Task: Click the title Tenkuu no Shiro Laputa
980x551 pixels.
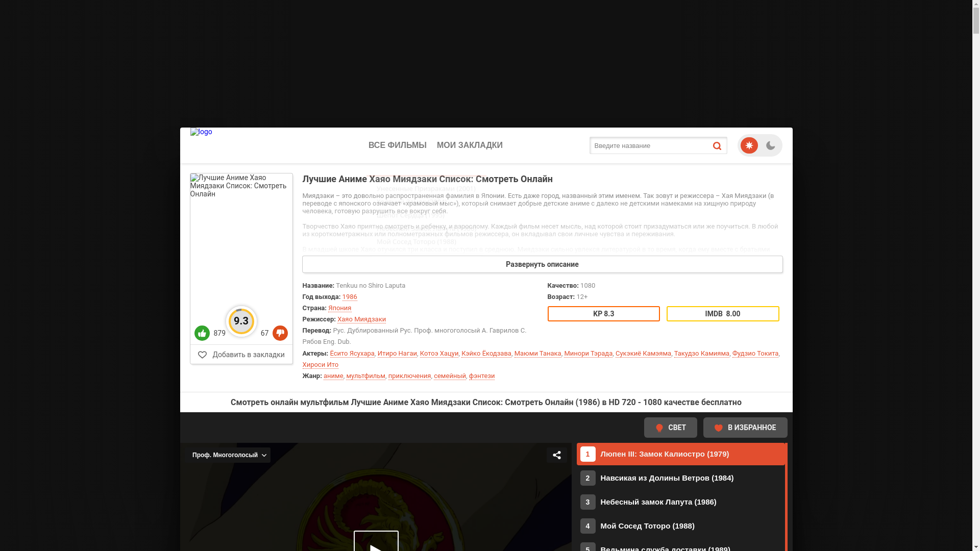Action: (x=371, y=286)
